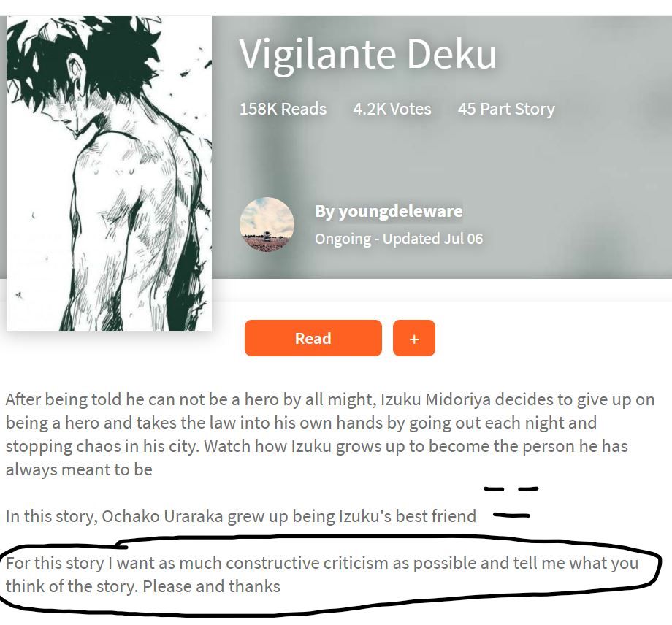Click the Ongoing - Updated Jul 06 status
Image resolution: width=672 pixels, height=625 pixels.
coord(399,239)
